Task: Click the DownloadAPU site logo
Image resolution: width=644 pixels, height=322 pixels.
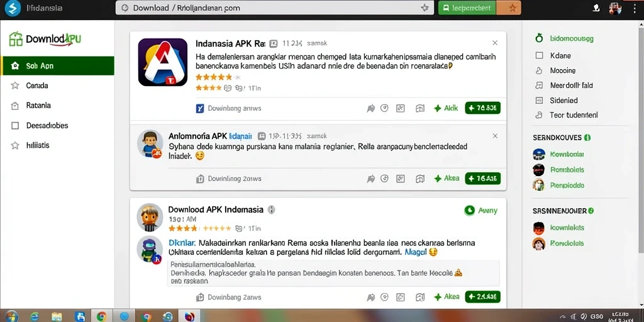Action: coord(45,39)
